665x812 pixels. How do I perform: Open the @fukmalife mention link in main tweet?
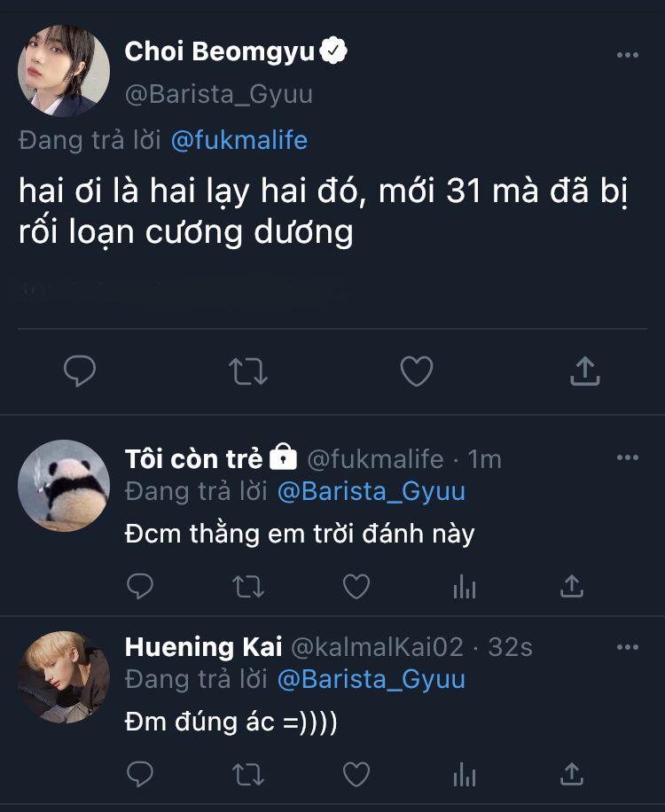pos(239,140)
